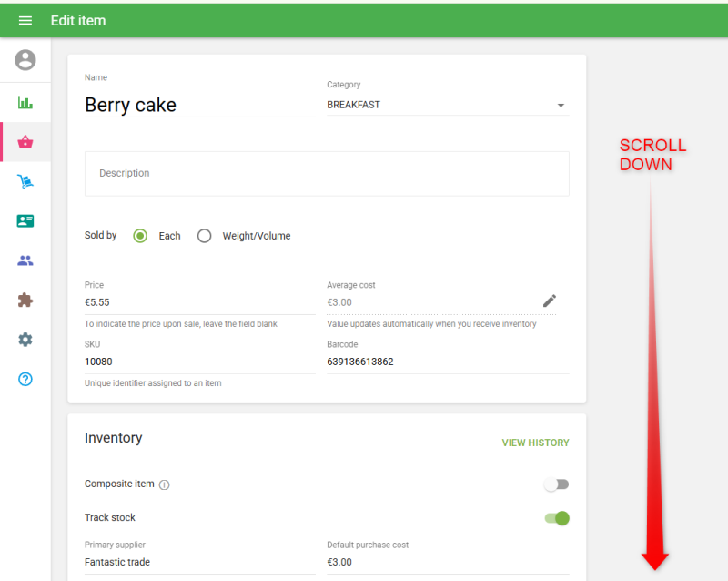Click the VIEW HISTORY link
The image size is (728, 581).
[x=535, y=443]
